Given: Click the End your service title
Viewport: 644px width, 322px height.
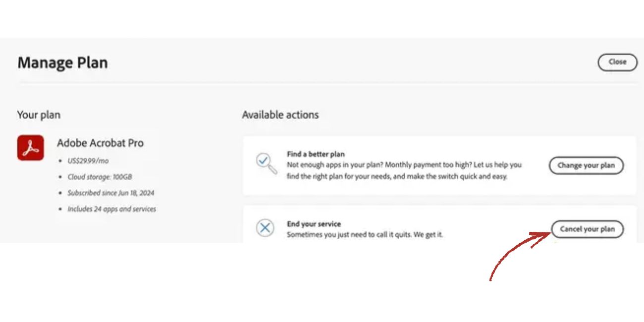Looking at the screenshot, I should coord(314,224).
